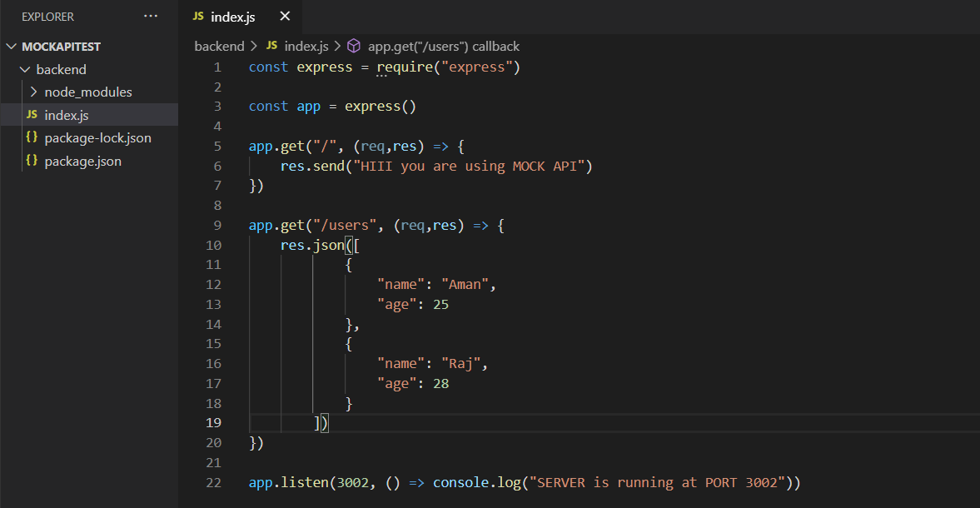The image size is (980, 508).
Task: Collapse the MOCKAPITEST root folder
Action: [12, 47]
